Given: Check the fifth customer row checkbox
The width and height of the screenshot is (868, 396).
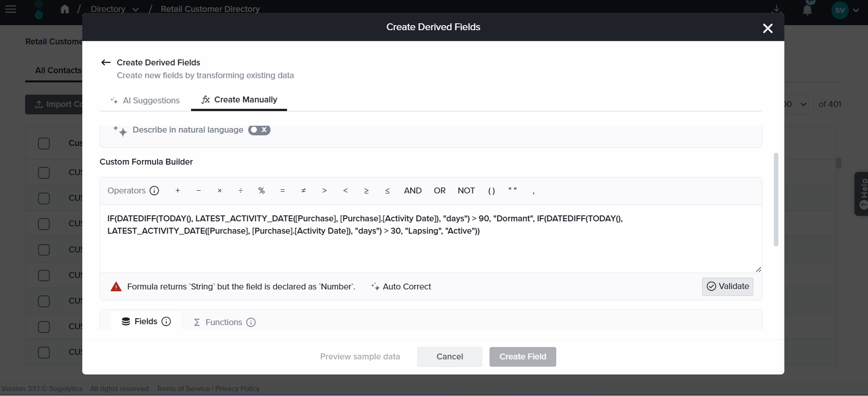Looking at the screenshot, I should [44, 275].
